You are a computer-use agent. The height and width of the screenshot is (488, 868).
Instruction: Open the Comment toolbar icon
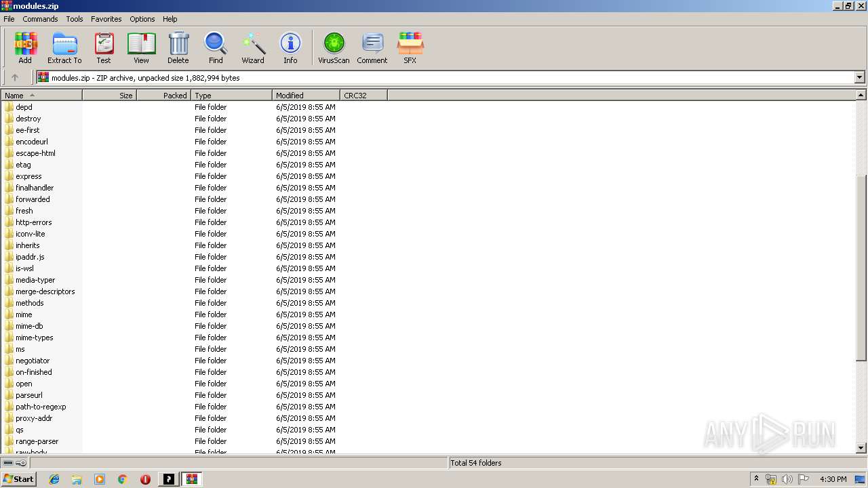pos(372,48)
